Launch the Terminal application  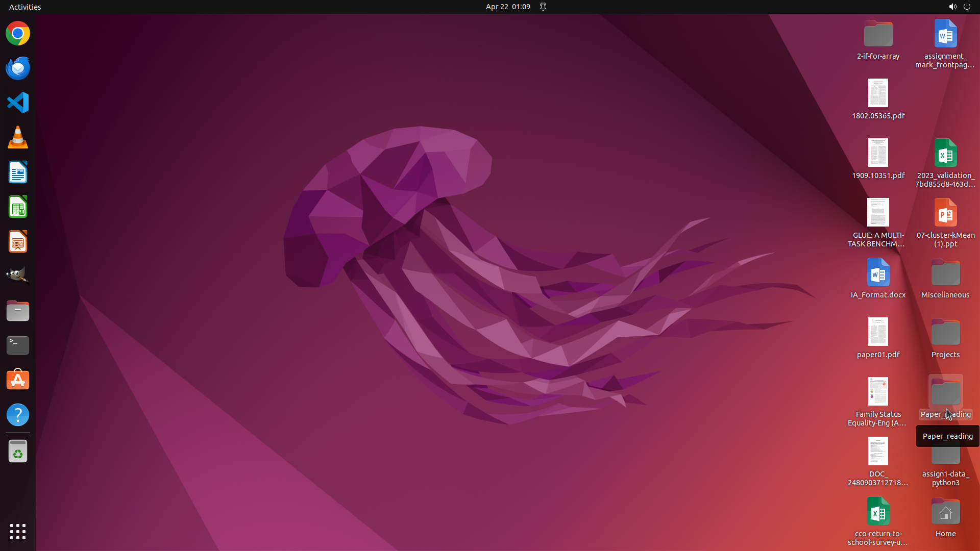point(18,345)
